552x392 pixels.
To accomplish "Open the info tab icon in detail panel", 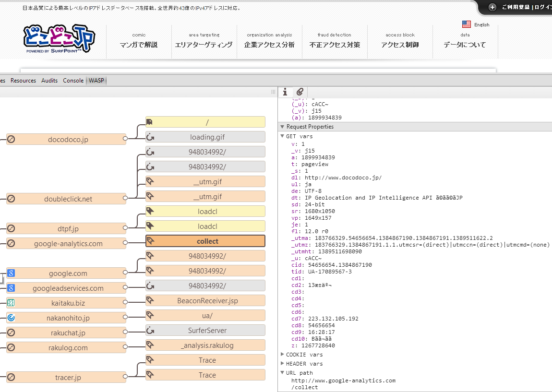I will click(x=285, y=92).
